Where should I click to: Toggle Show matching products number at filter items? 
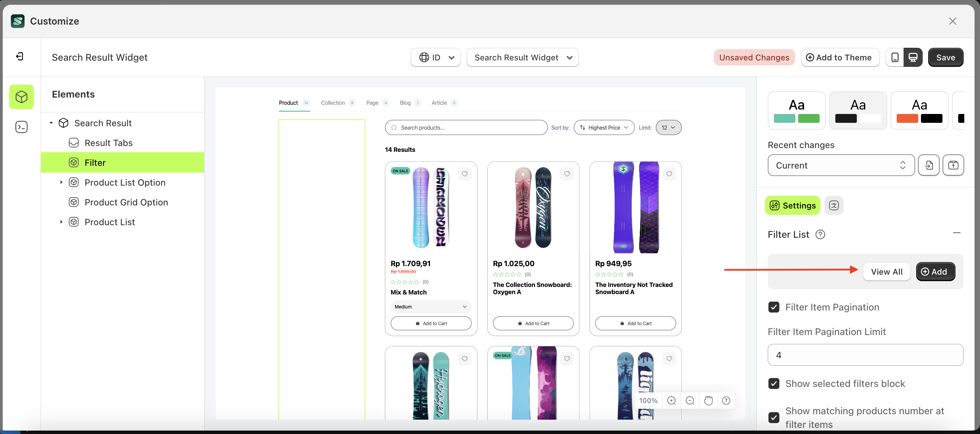pyautogui.click(x=774, y=417)
